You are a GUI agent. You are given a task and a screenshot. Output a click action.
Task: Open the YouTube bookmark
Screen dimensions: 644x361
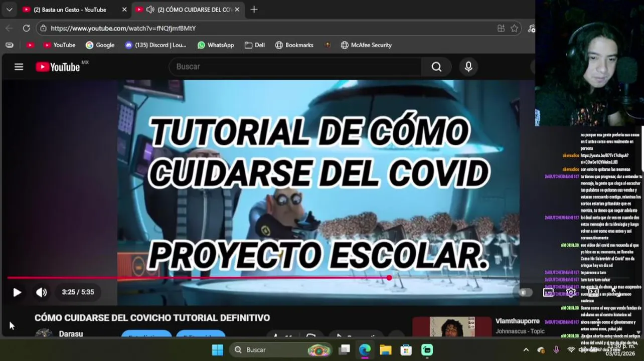coord(59,45)
